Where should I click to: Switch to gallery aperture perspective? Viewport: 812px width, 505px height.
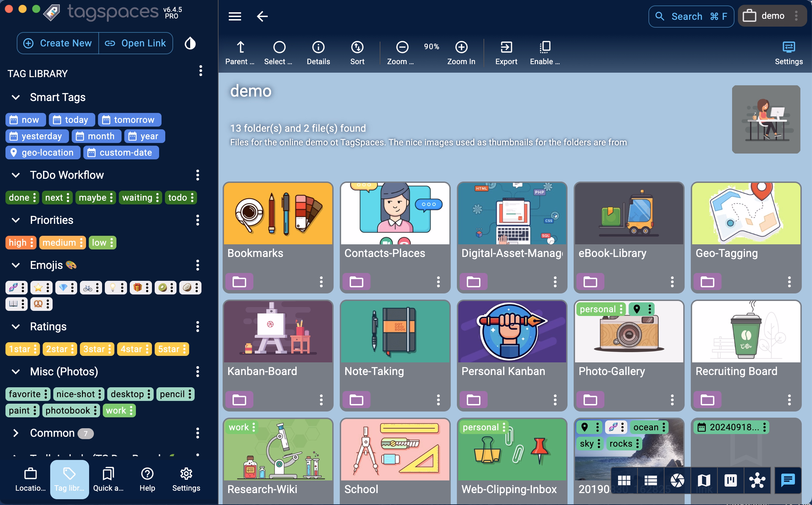tap(677, 480)
